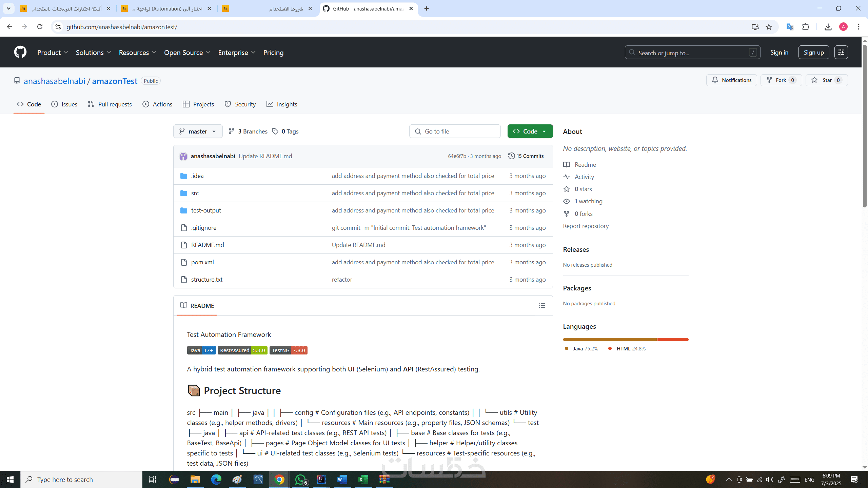Open the README outline list icon
The height and width of the screenshot is (488, 868).
pos(542,306)
